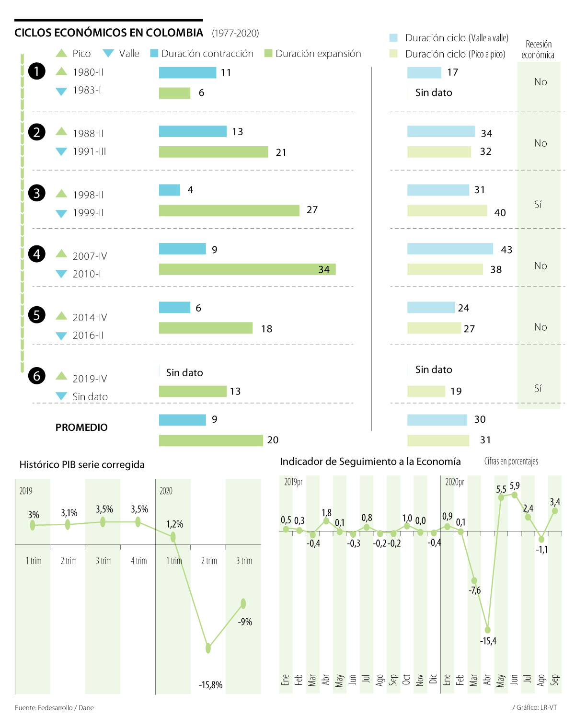Click the Duración expansión green legend square
The width and height of the screenshot is (575, 728).
coord(268,53)
